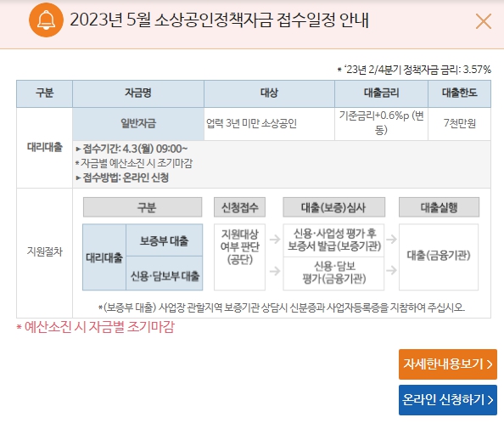Click the blue 대리대출 cell in the procedure chart
Image resolution: width=504 pixels, height=440 pixels.
tap(104, 257)
